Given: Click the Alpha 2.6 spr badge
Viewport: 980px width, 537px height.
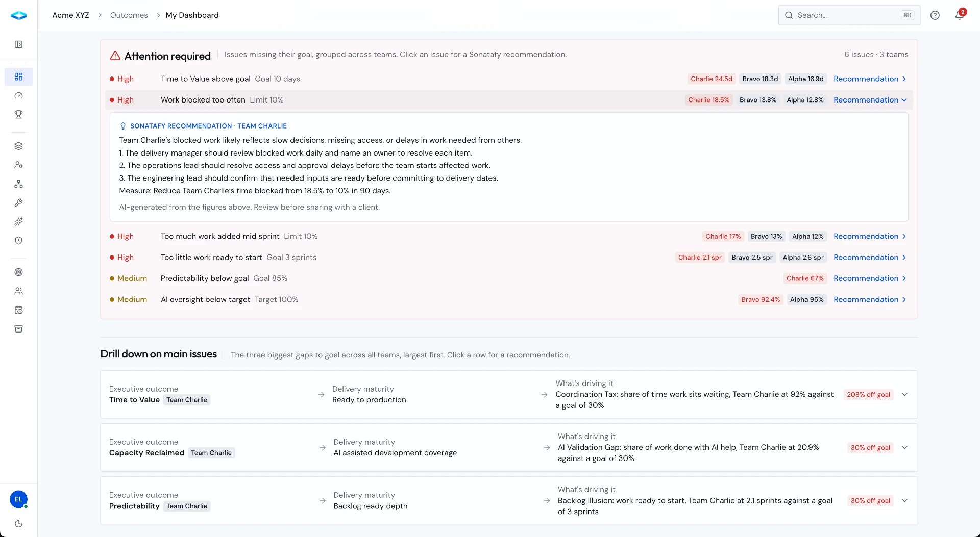Looking at the screenshot, I should [803, 258].
